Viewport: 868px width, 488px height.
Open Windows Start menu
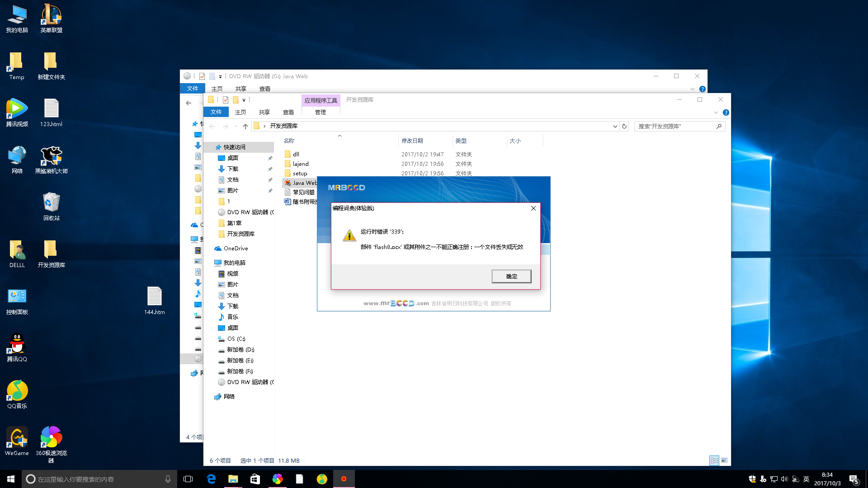pyautogui.click(x=11, y=479)
